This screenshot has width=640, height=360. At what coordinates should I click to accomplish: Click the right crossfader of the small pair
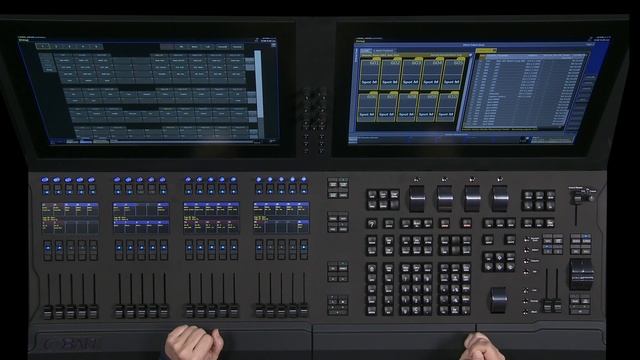point(557,305)
